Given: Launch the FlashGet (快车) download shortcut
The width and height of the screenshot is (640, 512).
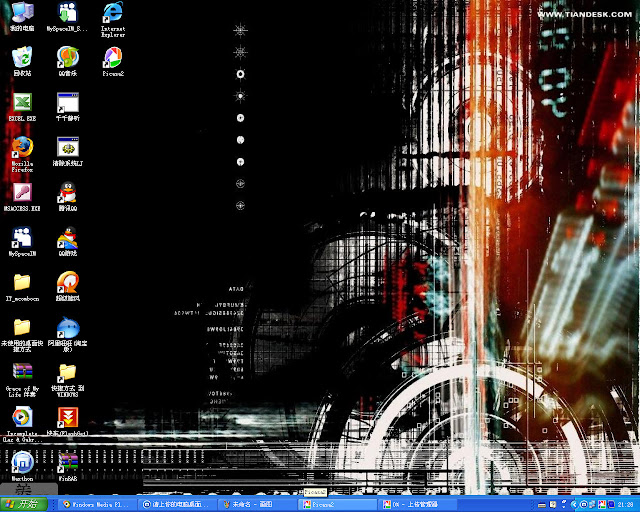Looking at the screenshot, I should [x=68, y=421].
